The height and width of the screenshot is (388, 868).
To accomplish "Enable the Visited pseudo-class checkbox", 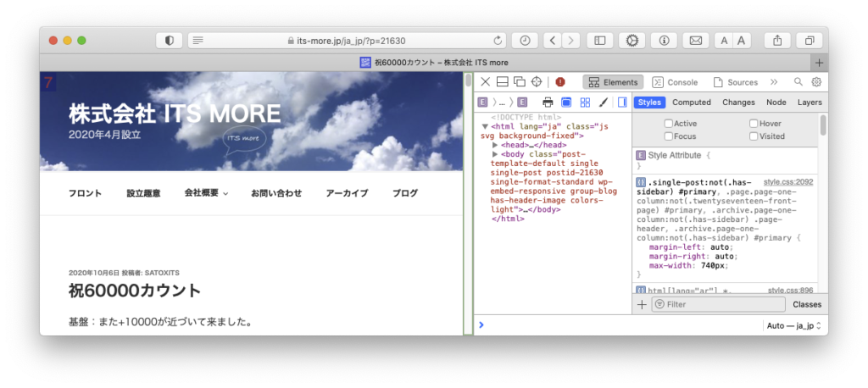I will pos(754,136).
